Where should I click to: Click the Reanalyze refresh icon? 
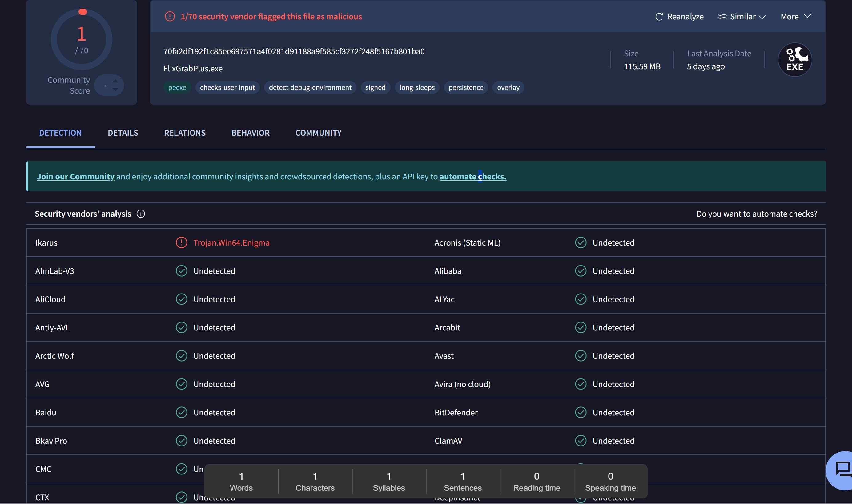[659, 17]
